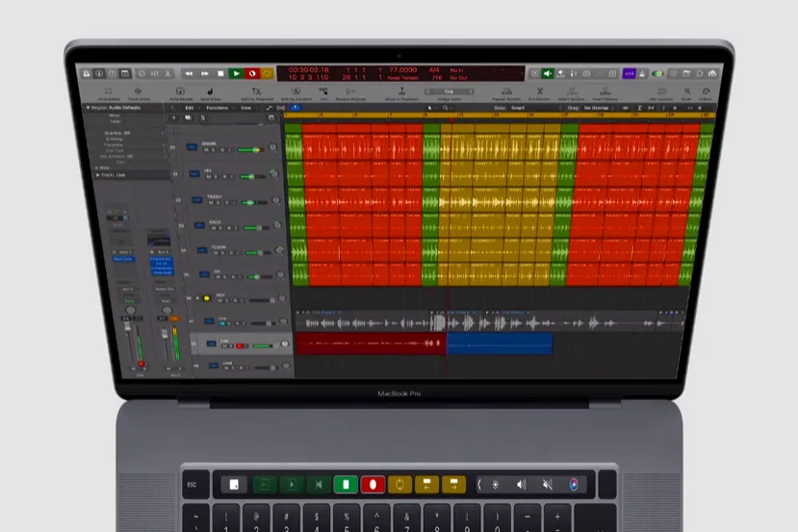
Task: Expand the More disclosure in the Region inspector
Action: click(96, 167)
